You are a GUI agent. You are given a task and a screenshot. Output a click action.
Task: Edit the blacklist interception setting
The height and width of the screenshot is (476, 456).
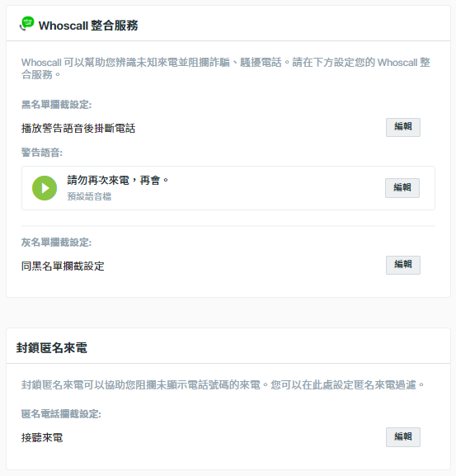[x=403, y=127]
